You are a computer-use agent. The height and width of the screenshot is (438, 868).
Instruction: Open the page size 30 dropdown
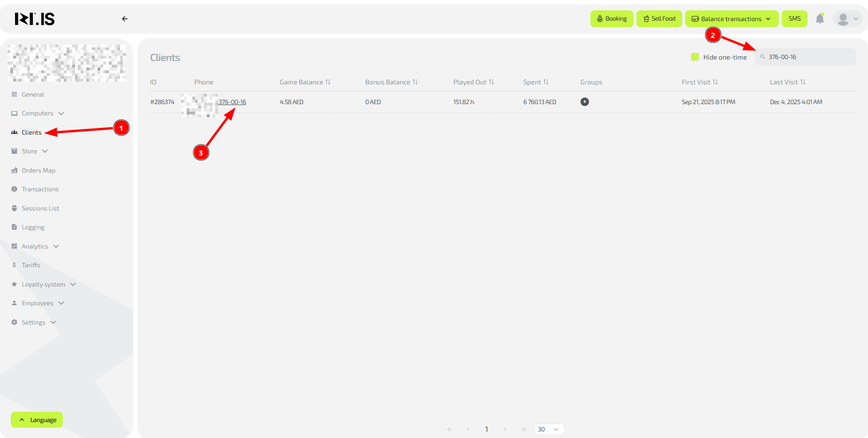549,429
